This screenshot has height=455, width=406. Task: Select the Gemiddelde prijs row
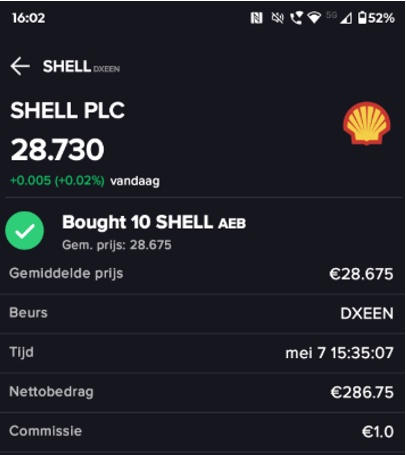click(203, 274)
